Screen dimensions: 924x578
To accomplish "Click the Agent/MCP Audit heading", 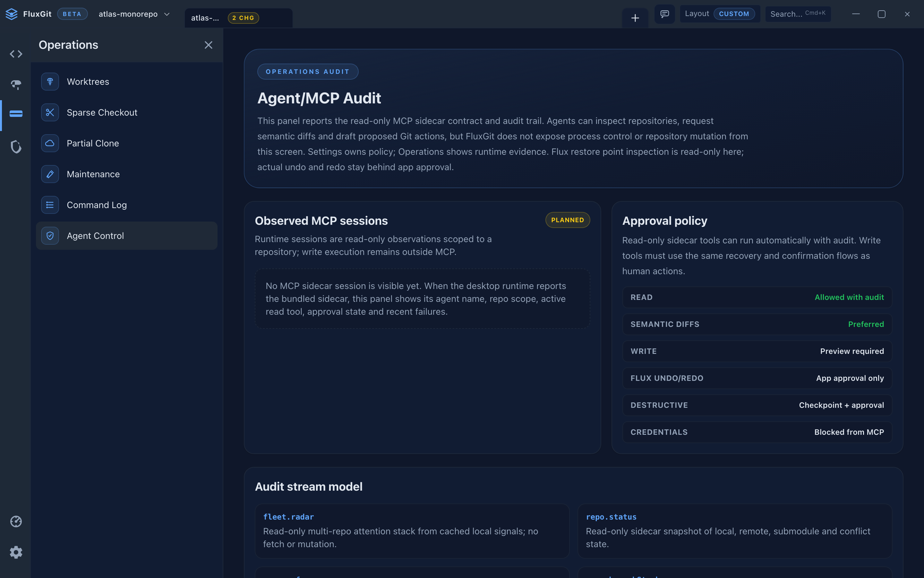I will click(x=319, y=98).
